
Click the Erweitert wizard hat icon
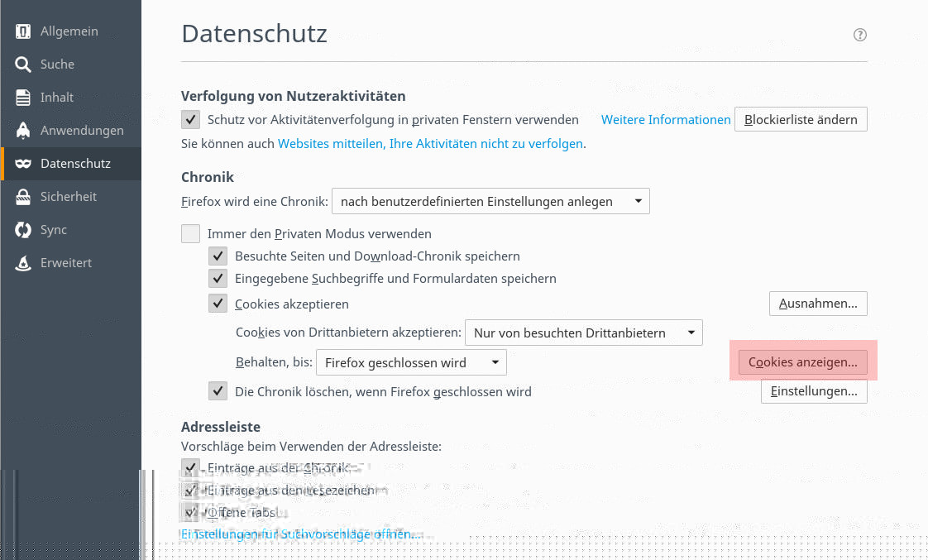(23, 263)
